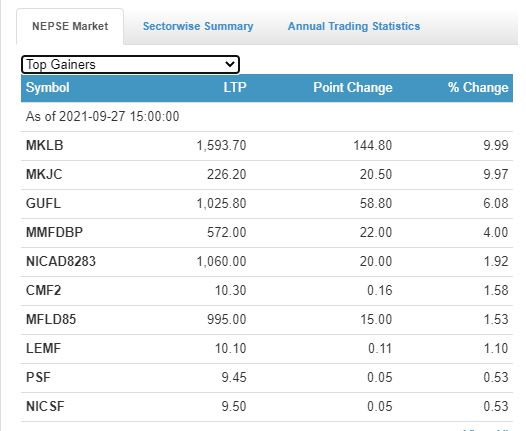
Task: Select the NICAD8283 symbol
Action: pos(61,261)
